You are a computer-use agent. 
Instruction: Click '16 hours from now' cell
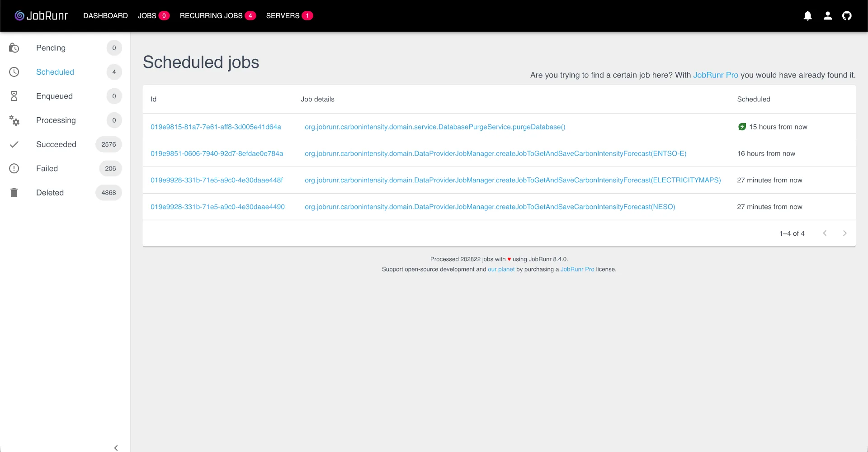pos(766,153)
